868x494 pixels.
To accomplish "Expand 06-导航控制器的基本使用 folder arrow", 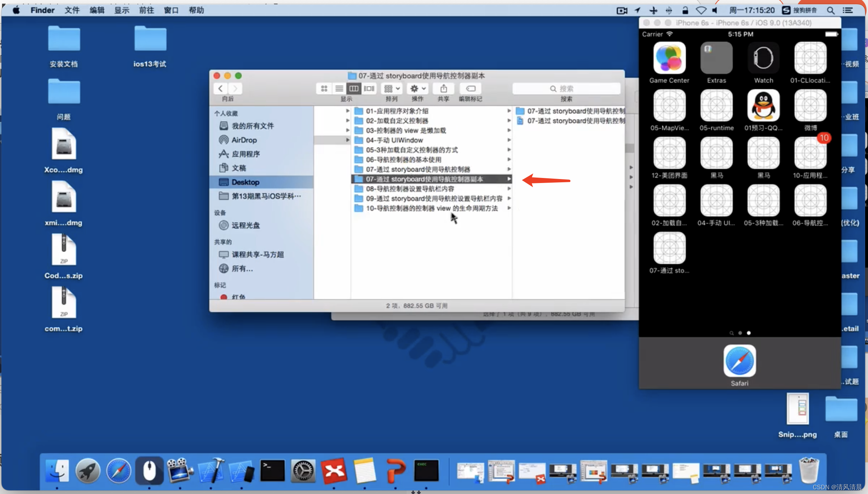I will pyautogui.click(x=509, y=159).
